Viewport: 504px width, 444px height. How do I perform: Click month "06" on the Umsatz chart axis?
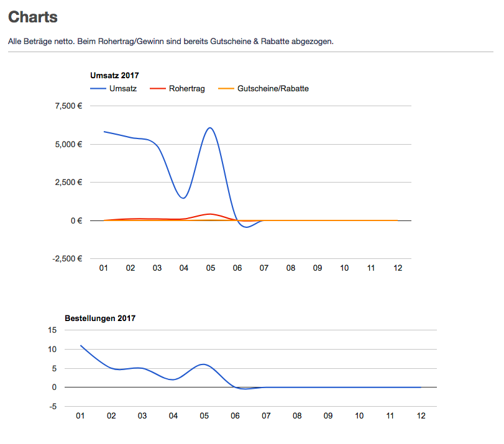click(x=237, y=268)
